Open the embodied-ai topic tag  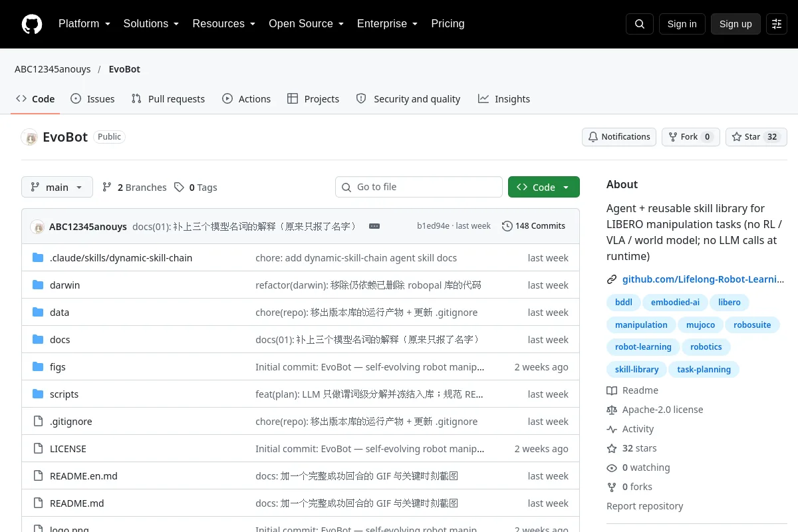pyautogui.click(x=675, y=302)
